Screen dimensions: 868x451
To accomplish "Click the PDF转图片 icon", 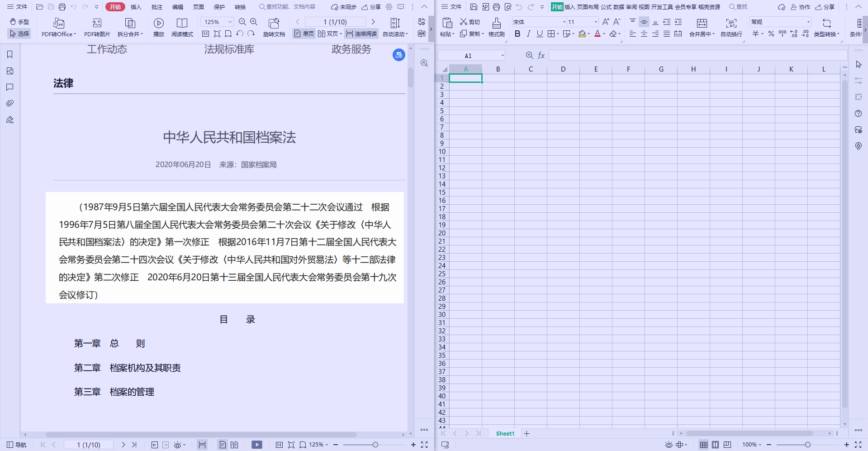I will (x=97, y=23).
